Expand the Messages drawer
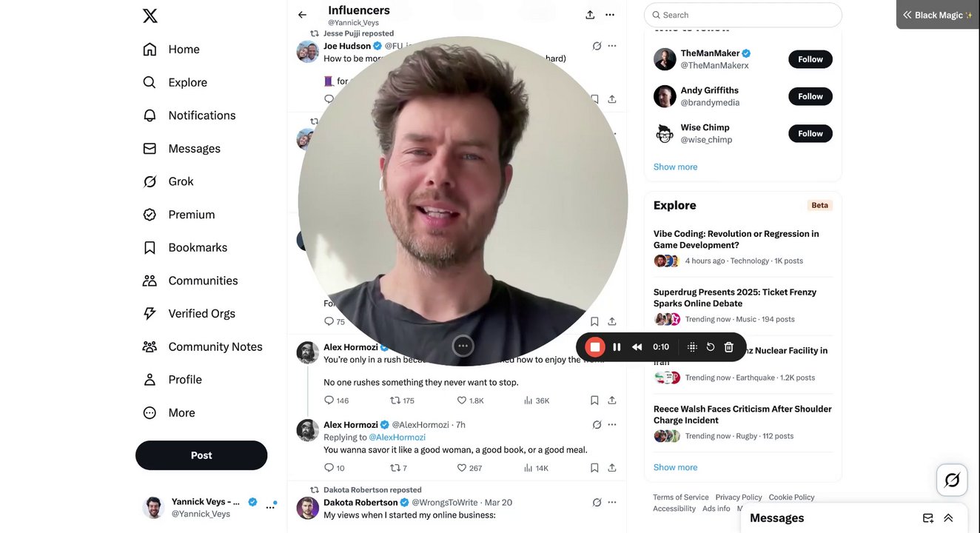Image resolution: width=980 pixels, height=533 pixels. click(x=948, y=518)
